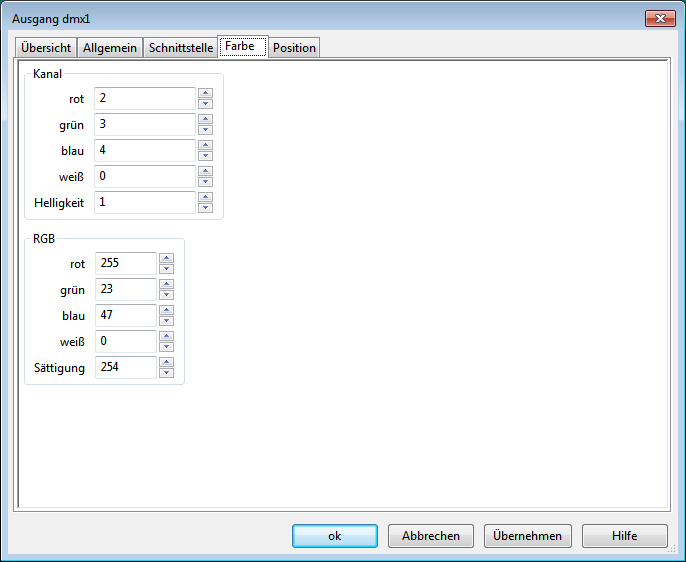
Task: Decrease the RGB grün value
Action: (x=166, y=295)
